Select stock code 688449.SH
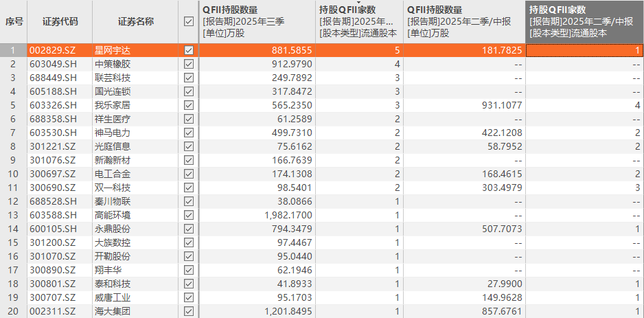Viewport: 644px width, 318px height. click(x=53, y=78)
